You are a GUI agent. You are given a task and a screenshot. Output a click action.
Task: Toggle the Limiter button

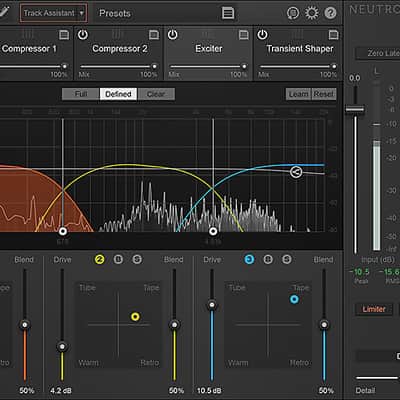click(x=374, y=309)
